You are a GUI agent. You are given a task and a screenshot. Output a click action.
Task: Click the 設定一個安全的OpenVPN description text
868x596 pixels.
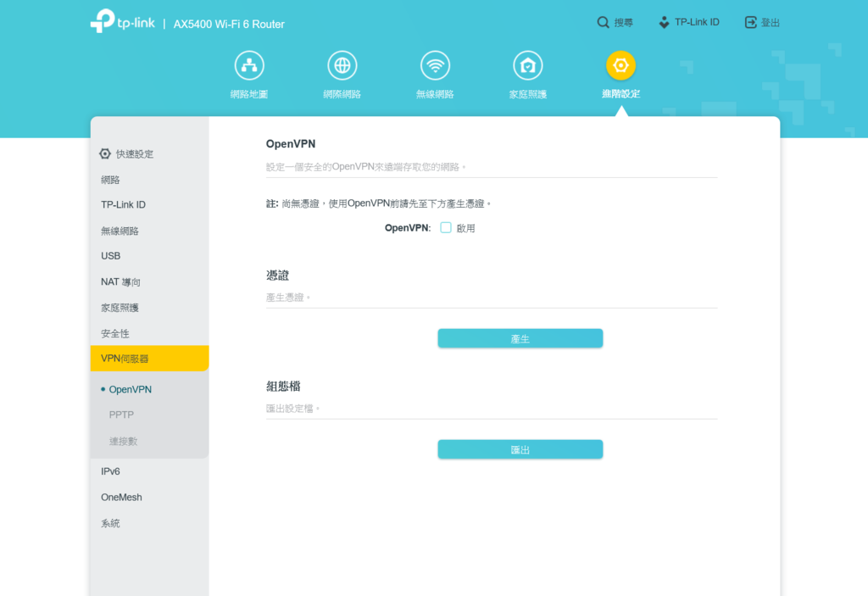pyautogui.click(x=366, y=167)
